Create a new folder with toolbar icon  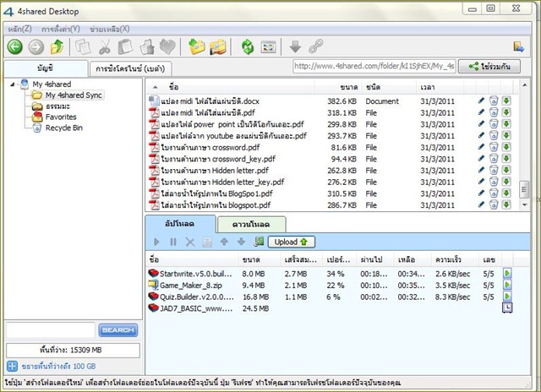pyautogui.click(x=197, y=47)
